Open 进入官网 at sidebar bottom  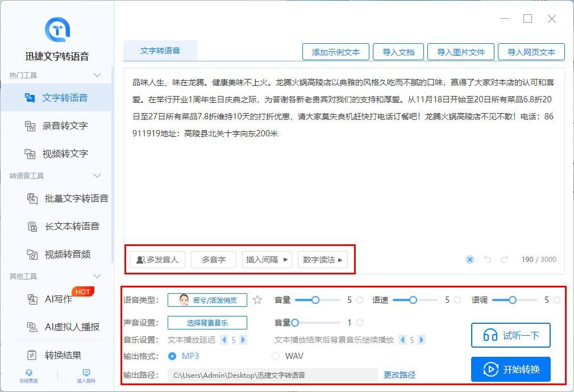pyautogui.click(x=86, y=376)
